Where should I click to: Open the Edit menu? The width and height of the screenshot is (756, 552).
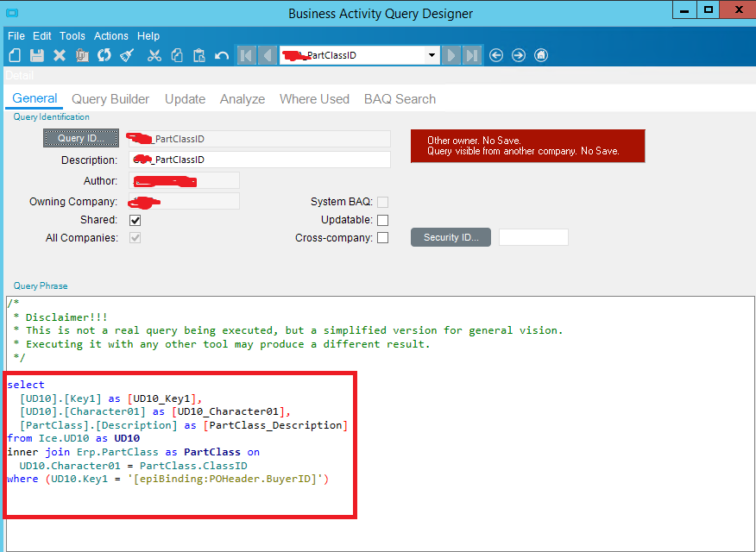pyautogui.click(x=42, y=36)
